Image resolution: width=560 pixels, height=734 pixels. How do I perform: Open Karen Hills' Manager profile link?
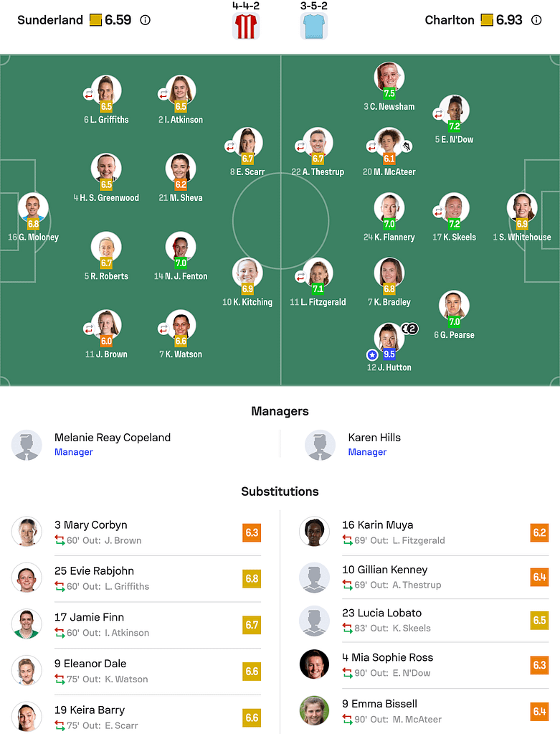pos(367,453)
